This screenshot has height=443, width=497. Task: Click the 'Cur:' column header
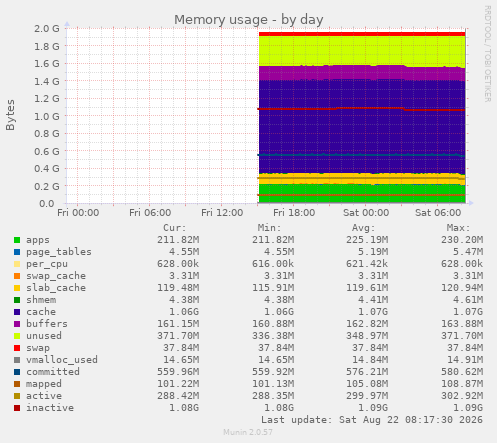pos(174,228)
